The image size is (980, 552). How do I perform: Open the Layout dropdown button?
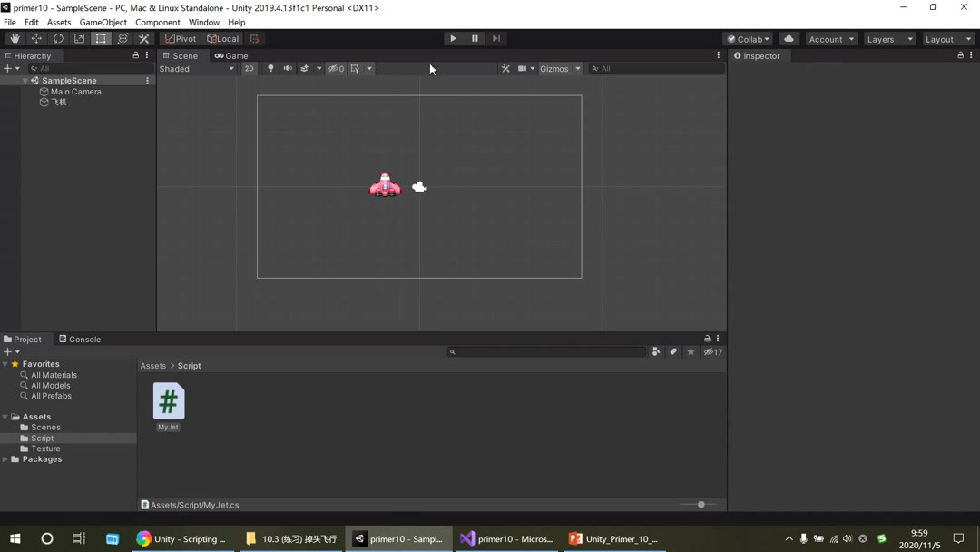click(947, 39)
